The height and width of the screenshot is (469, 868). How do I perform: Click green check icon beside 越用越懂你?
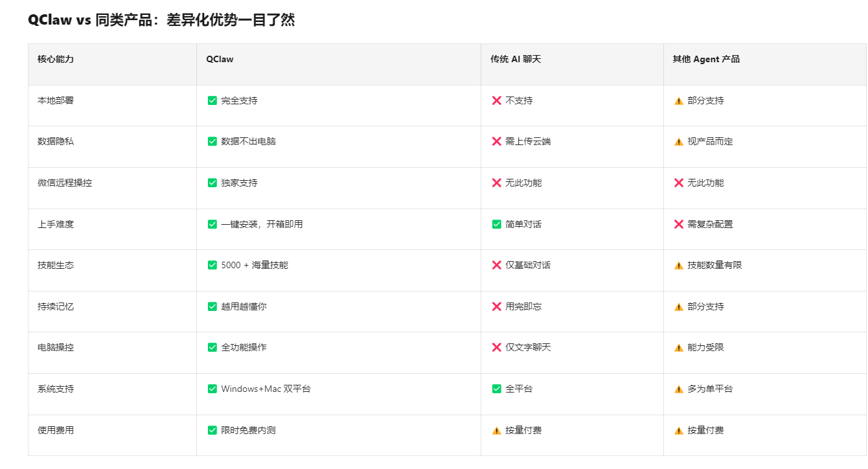pos(212,306)
